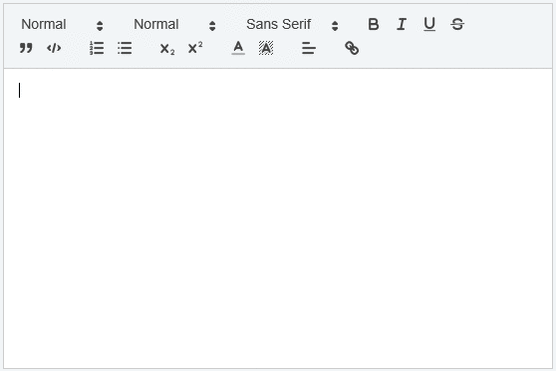Insert a blockquote
Image resolution: width=556 pixels, height=371 pixels.
pos(26,48)
